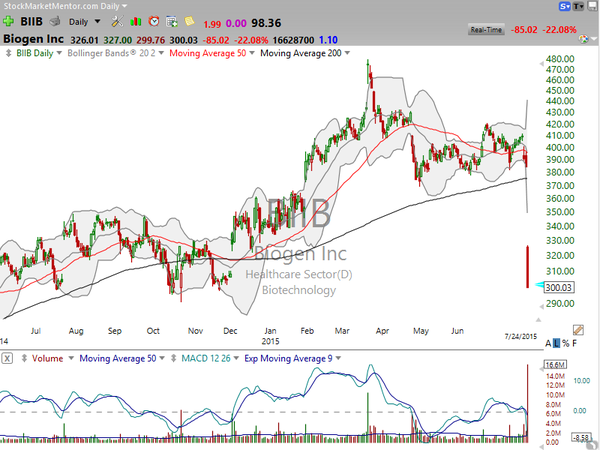Open the Volume indicator dropdown arrow
600x450 pixels.
(71, 359)
